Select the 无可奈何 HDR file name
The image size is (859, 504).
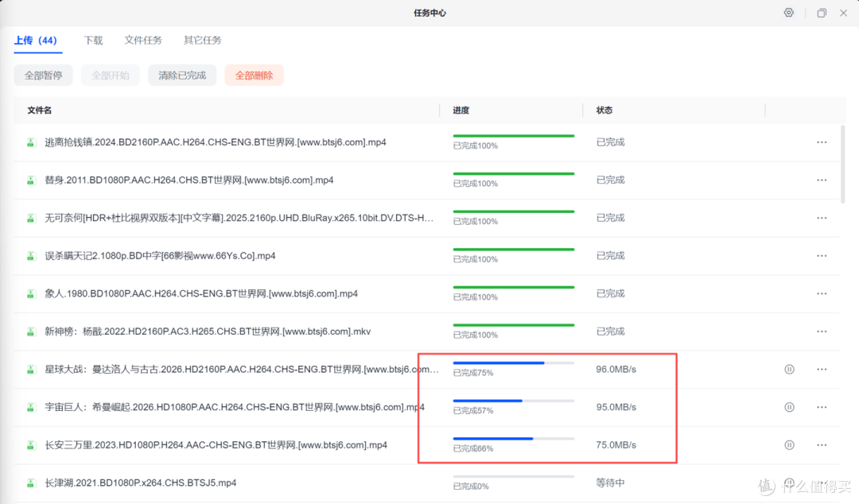(239, 218)
